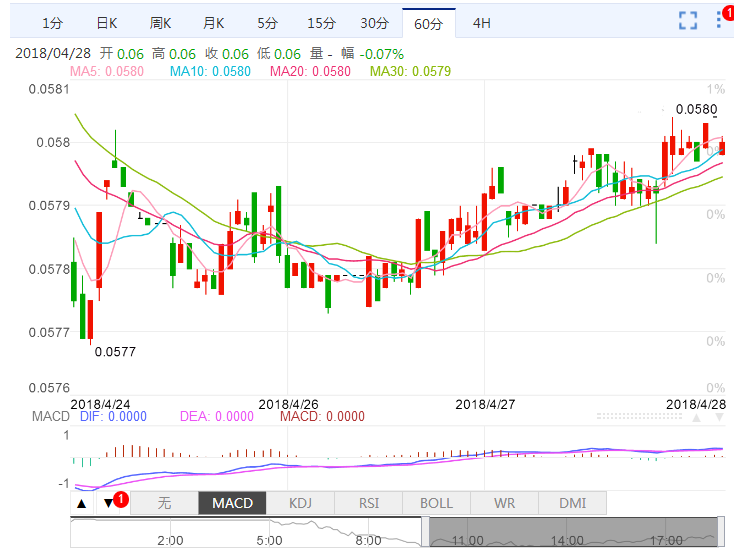Select the DMI indicator button
734x550 pixels.
(x=573, y=503)
